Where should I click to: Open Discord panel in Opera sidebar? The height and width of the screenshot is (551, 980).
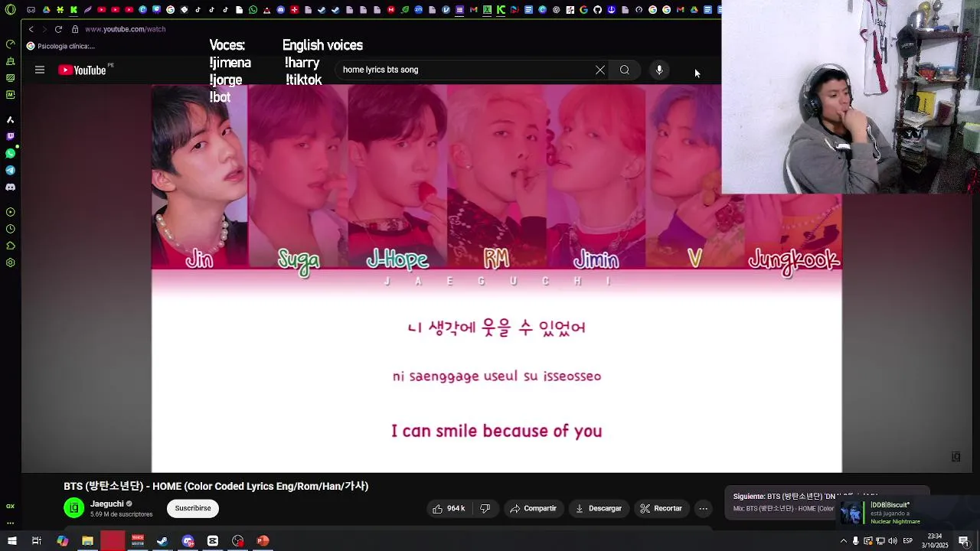[x=11, y=187]
